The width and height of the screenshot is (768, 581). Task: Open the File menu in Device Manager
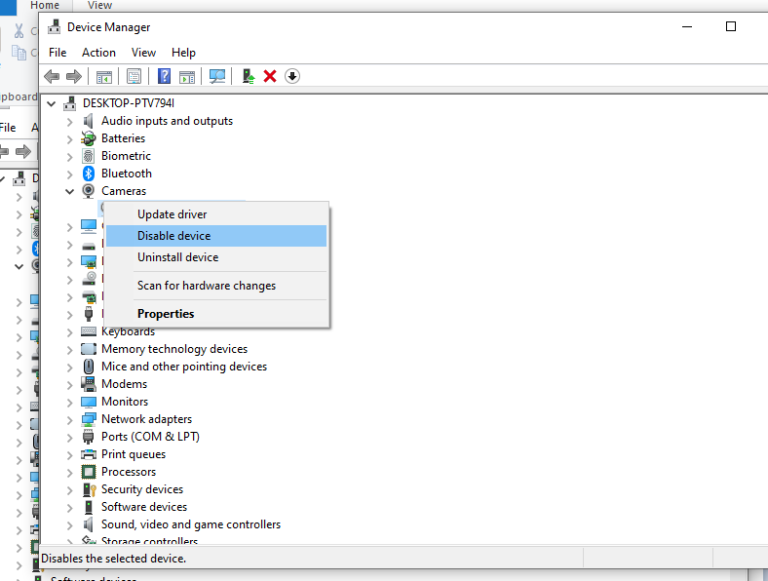(x=57, y=52)
